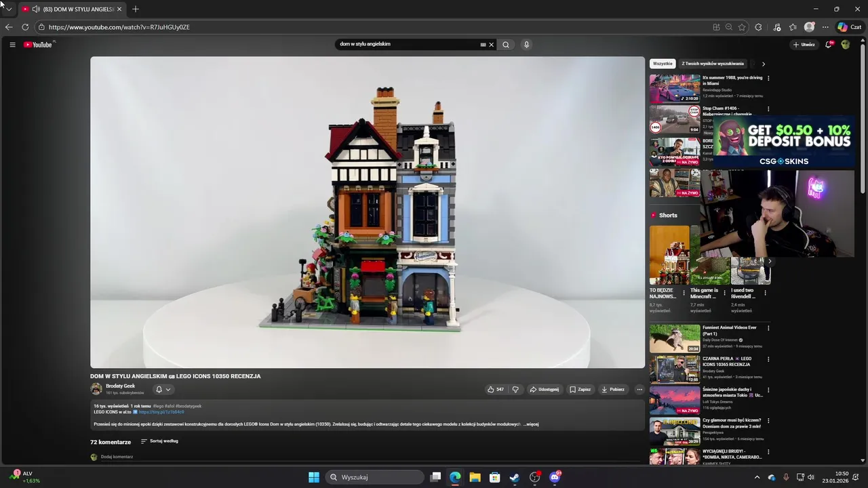Image resolution: width=868 pixels, height=488 pixels.
Task: Save the video with Zapisz button
Action: (580, 390)
